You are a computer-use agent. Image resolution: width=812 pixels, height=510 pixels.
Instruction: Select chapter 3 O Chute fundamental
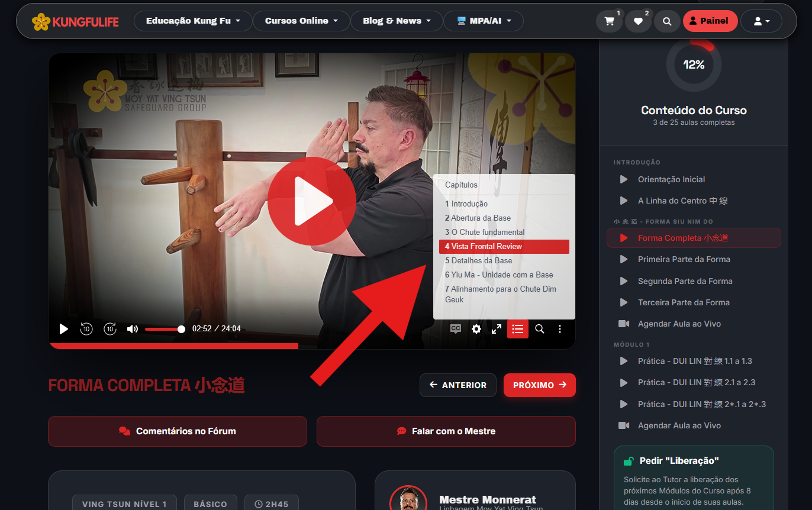pos(504,232)
